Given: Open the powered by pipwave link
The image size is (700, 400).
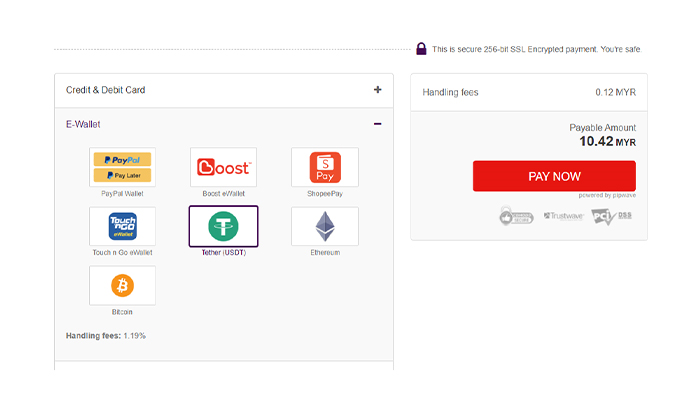Looking at the screenshot, I should point(607,196).
